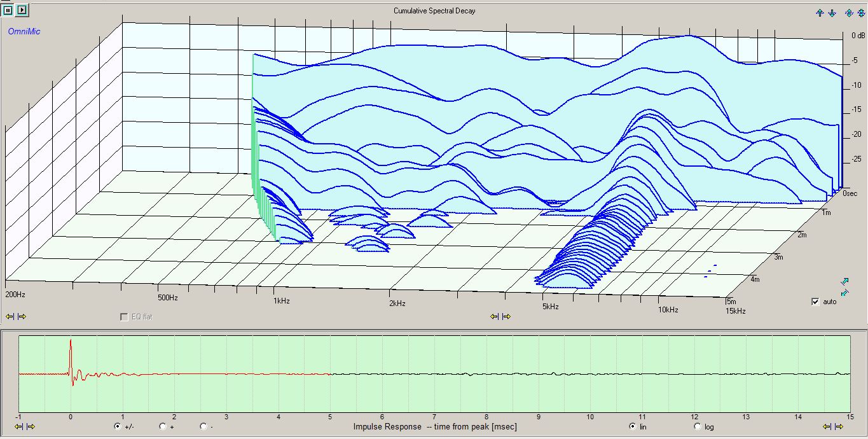Click the play button at top-left
This screenshot has height=439, width=868.
(22, 10)
